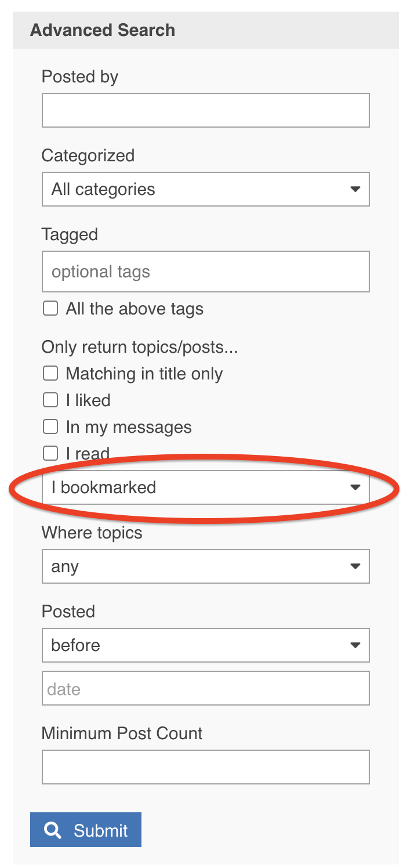Click the I bookmarked dropdown arrow

(355, 487)
